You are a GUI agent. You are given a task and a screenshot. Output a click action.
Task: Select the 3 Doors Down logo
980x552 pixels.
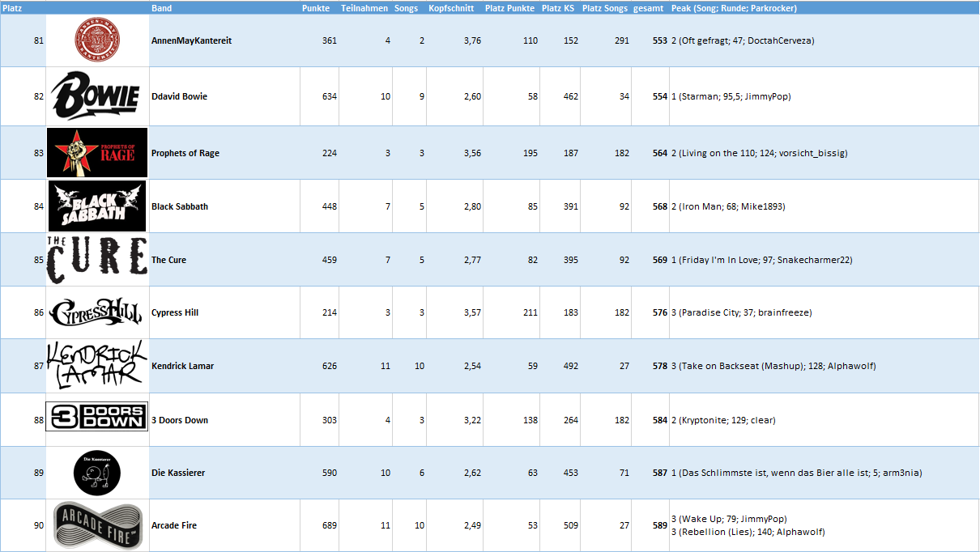coord(97,416)
